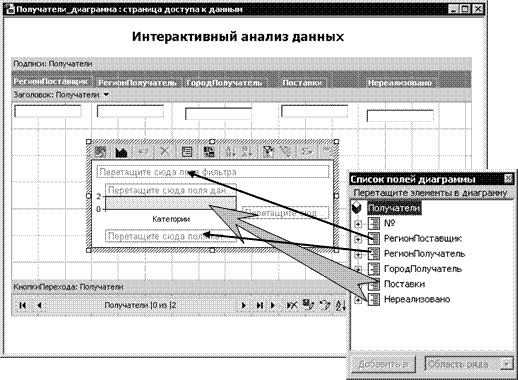
Task: Open the sigma autocalc button in chart toolbar
Action: click(307, 152)
